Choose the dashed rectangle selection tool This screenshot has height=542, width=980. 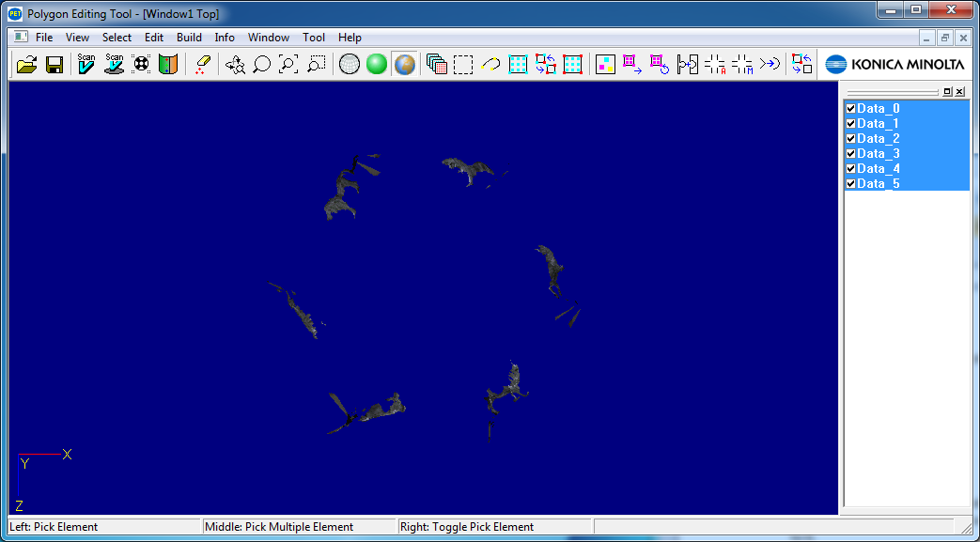463,64
